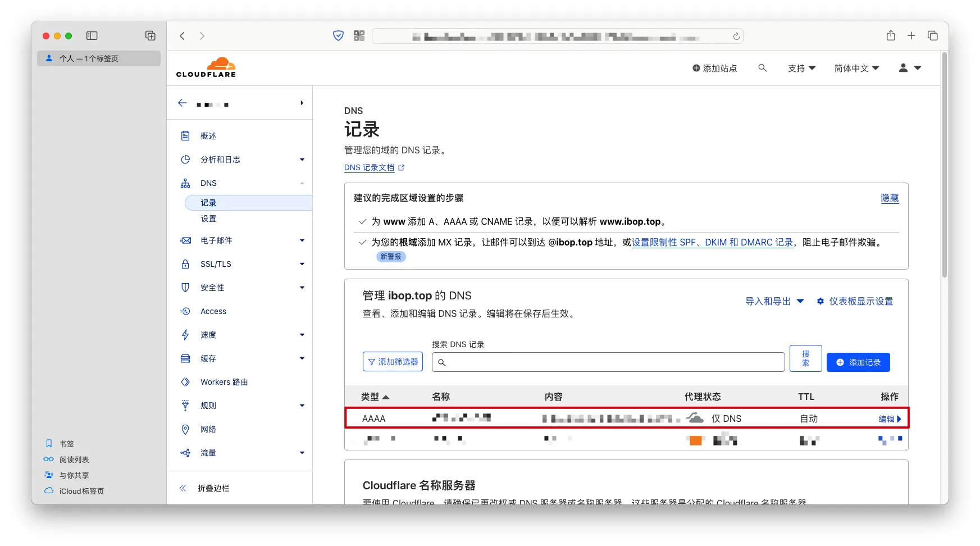Open the 简体中文 language dropdown
Viewport: 980px width, 546px height.
pyautogui.click(x=856, y=68)
